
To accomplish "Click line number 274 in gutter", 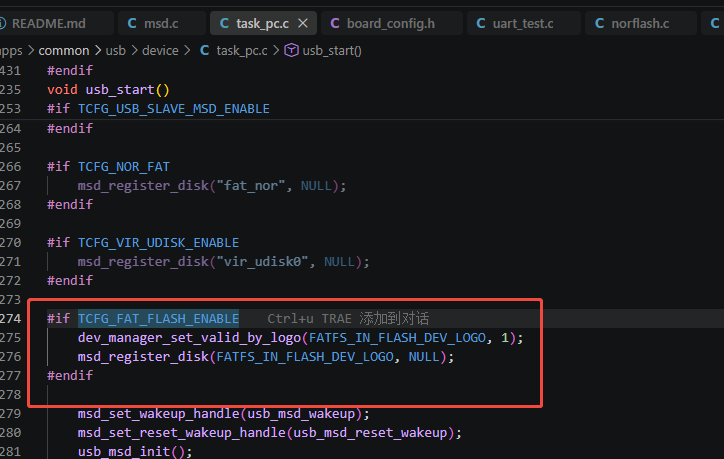I will click(10, 319).
